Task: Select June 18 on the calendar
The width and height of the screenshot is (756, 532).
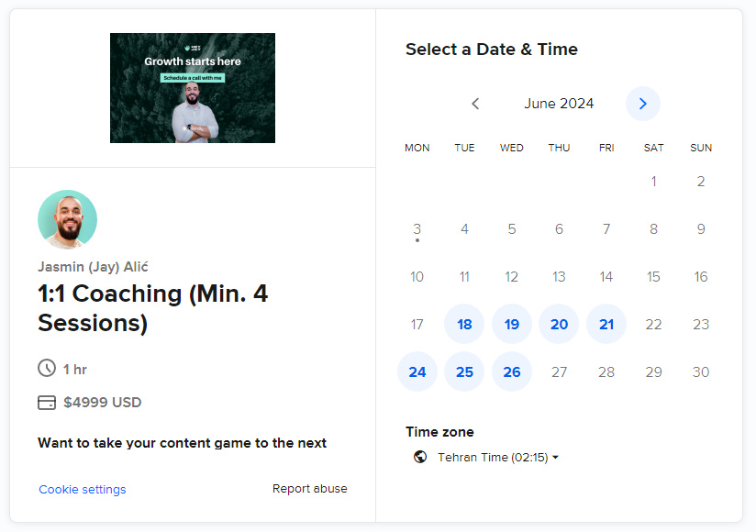Action: [x=464, y=324]
